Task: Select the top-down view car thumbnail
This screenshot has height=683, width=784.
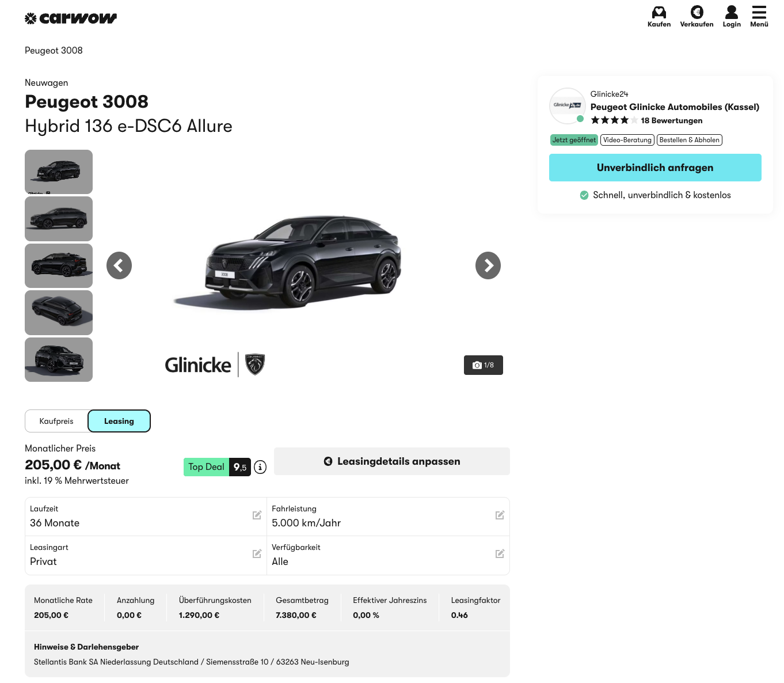Action: coord(59,313)
